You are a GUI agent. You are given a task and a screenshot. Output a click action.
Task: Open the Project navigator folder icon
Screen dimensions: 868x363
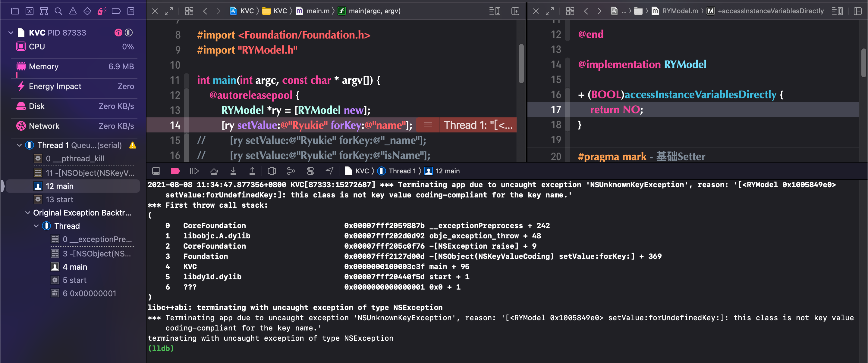(x=15, y=11)
